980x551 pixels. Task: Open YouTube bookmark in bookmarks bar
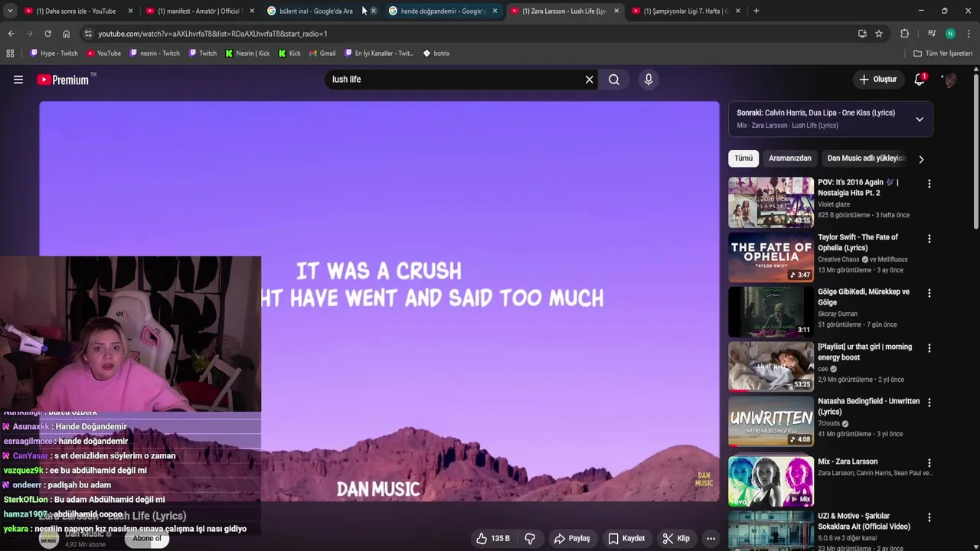tap(103, 54)
